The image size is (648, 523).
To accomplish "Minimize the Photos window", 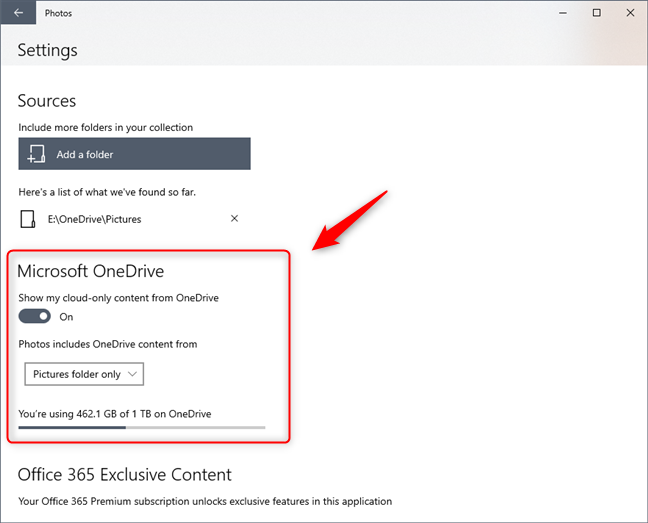I will click(x=563, y=13).
